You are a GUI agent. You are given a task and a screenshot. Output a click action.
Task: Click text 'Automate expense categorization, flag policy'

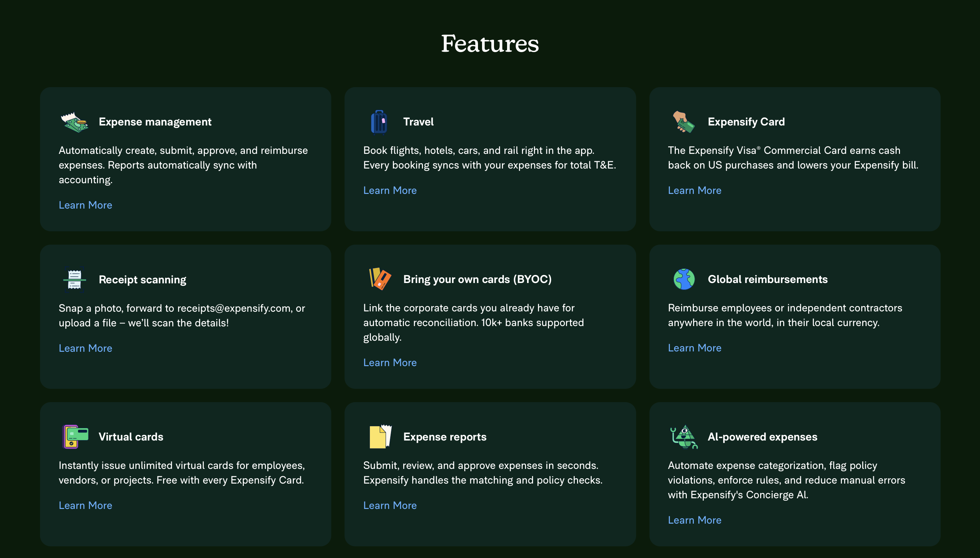[x=772, y=466]
